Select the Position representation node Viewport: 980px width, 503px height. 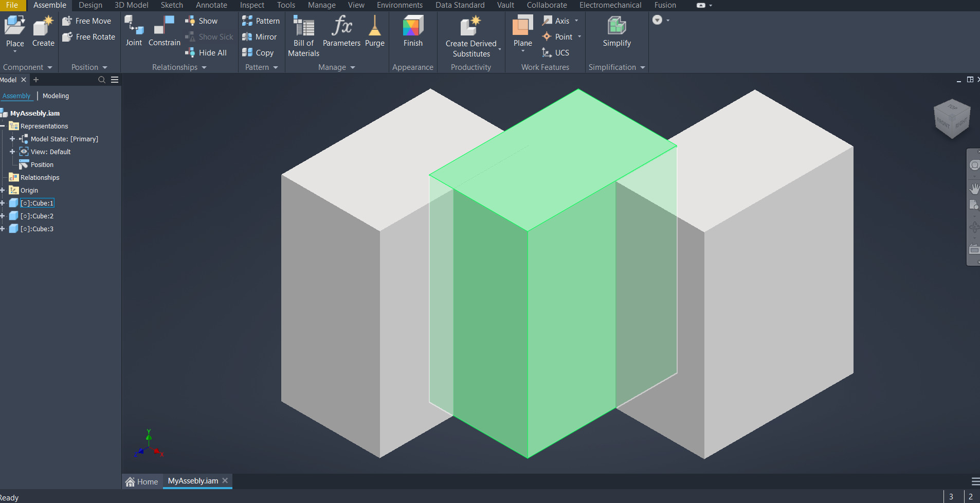pos(37,164)
